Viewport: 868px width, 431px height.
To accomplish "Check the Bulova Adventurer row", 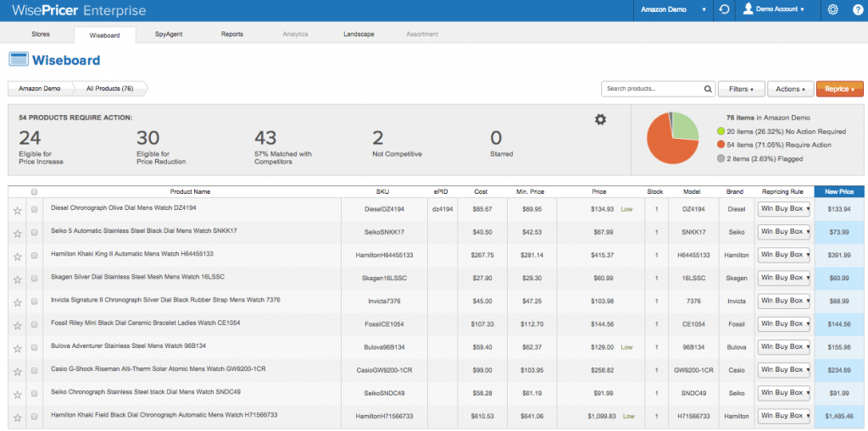I will tap(34, 348).
